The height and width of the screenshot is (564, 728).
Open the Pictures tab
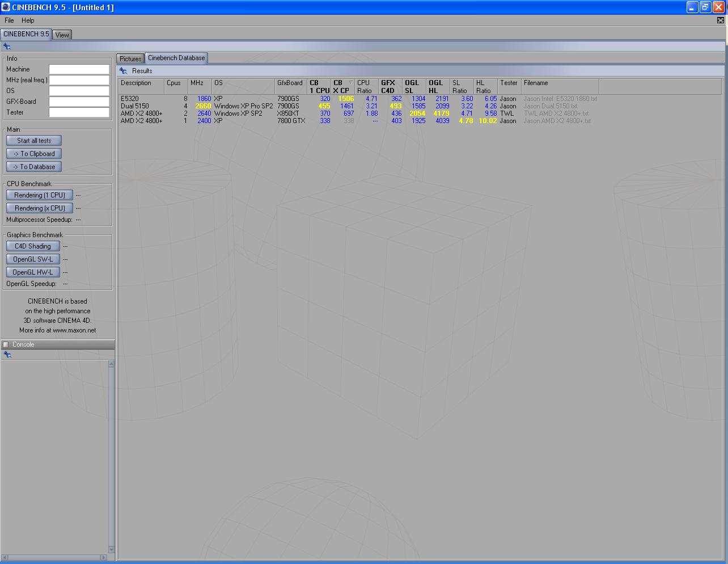[130, 58]
